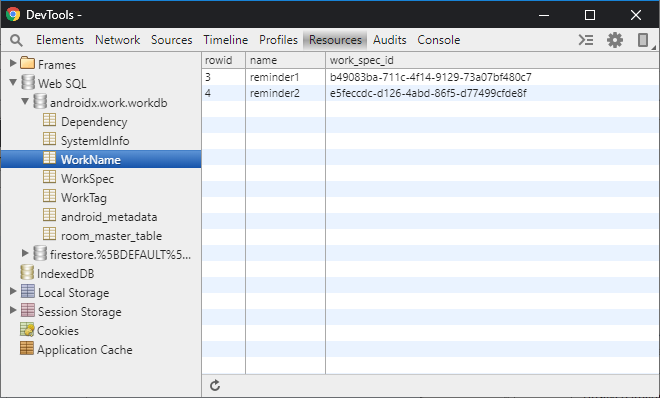The width and height of the screenshot is (660, 398).
Task: Open the WorkSpec table
Action: (87, 179)
